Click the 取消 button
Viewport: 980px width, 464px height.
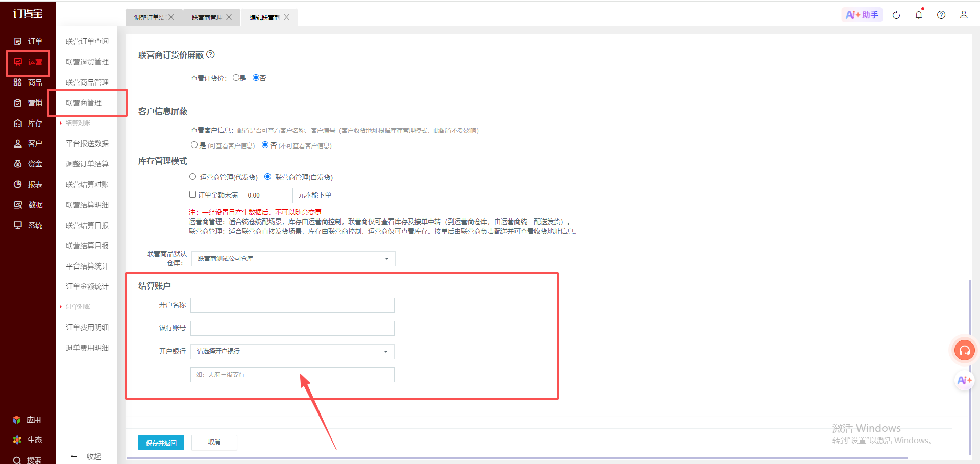pyautogui.click(x=214, y=442)
